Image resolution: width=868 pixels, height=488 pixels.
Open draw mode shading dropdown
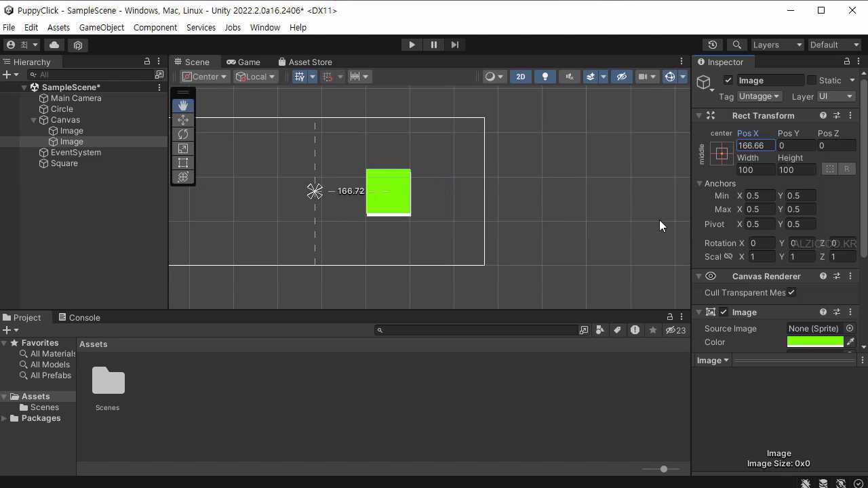pos(494,77)
